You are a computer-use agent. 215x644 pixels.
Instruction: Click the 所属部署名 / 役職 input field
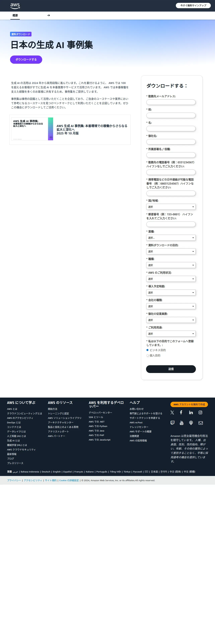[171, 155]
